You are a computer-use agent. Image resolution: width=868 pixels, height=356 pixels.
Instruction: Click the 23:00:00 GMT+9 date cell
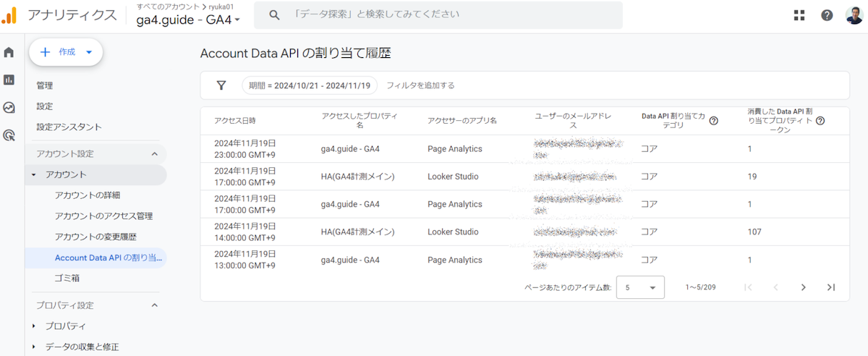(244, 149)
